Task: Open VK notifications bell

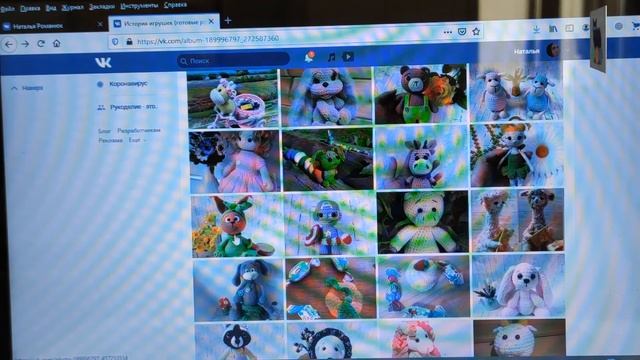Action: 310,57
